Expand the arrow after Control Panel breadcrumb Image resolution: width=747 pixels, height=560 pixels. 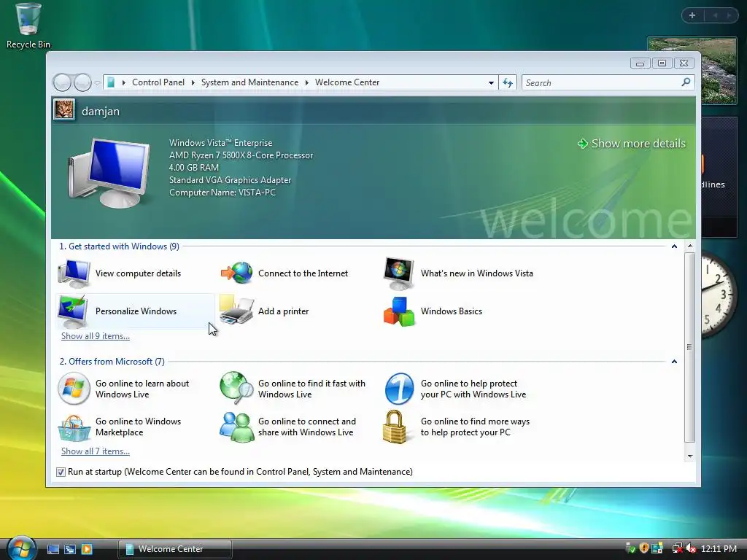point(193,82)
